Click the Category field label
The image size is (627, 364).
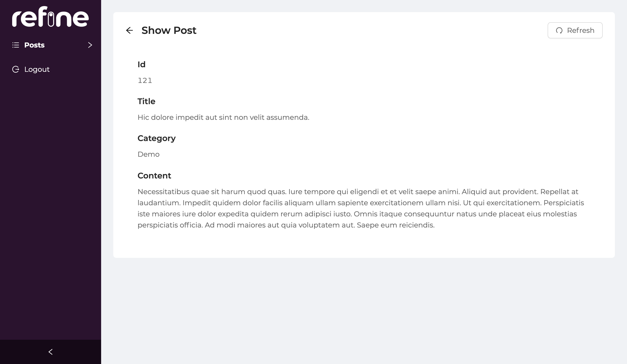point(156,138)
